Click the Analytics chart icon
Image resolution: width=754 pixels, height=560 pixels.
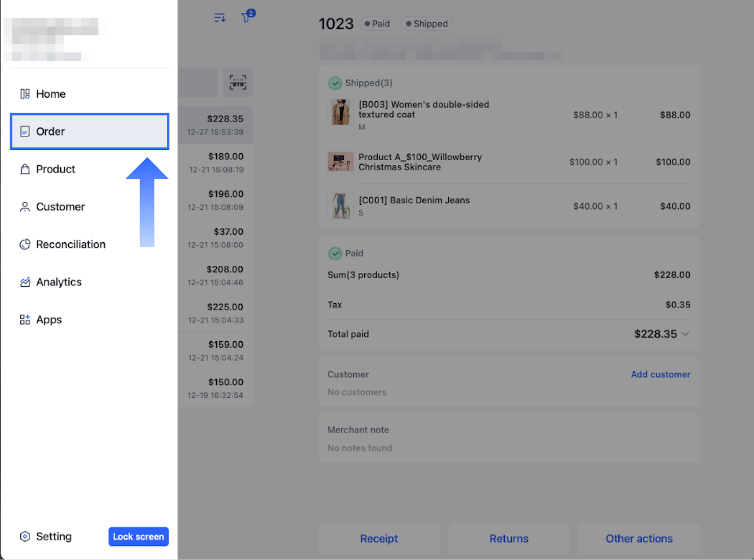point(25,282)
